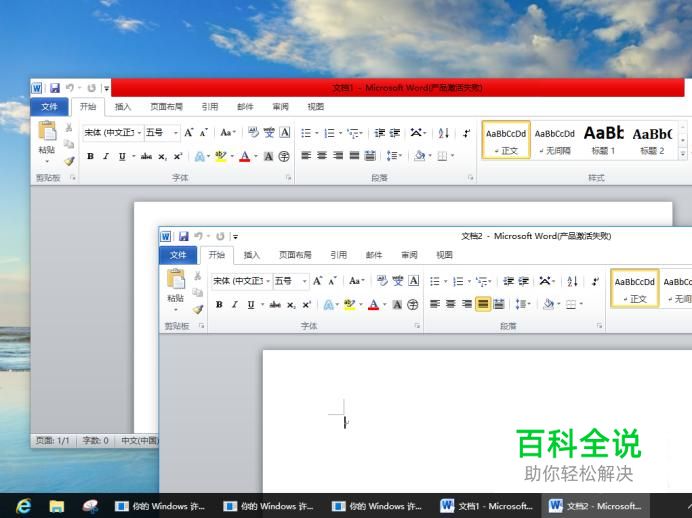
Task: Apply superscript in 文档2 window
Action: (x=307, y=304)
